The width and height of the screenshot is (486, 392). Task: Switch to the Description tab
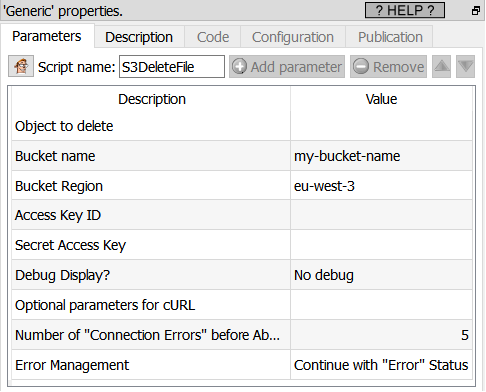[139, 37]
